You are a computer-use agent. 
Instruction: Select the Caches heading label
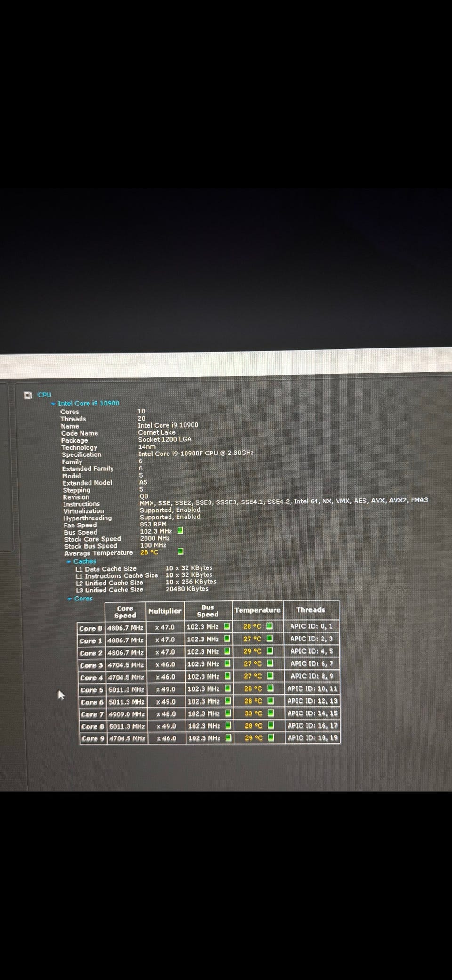tap(85, 561)
